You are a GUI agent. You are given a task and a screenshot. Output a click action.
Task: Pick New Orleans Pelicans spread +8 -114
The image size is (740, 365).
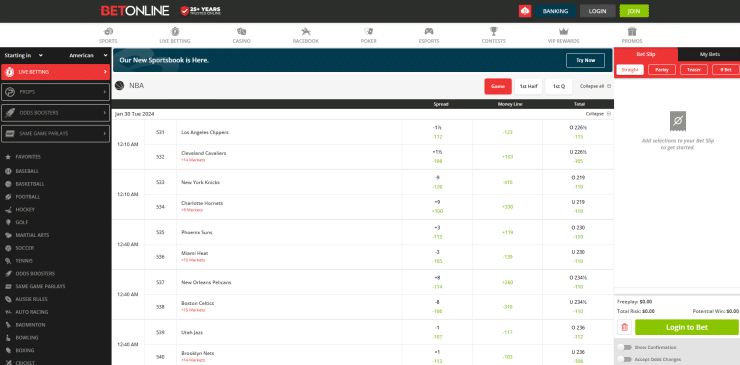coord(437,282)
